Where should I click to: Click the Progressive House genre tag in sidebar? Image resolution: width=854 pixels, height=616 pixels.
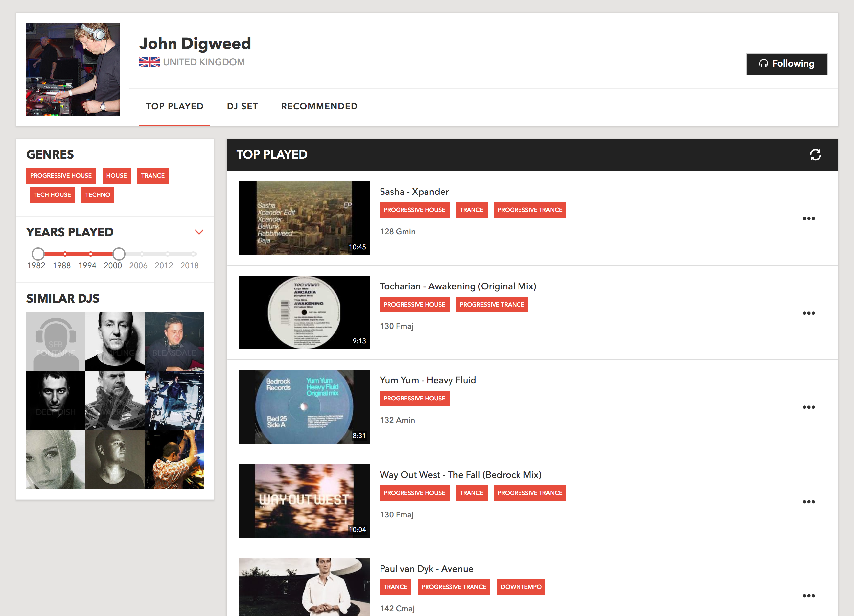pyautogui.click(x=61, y=176)
